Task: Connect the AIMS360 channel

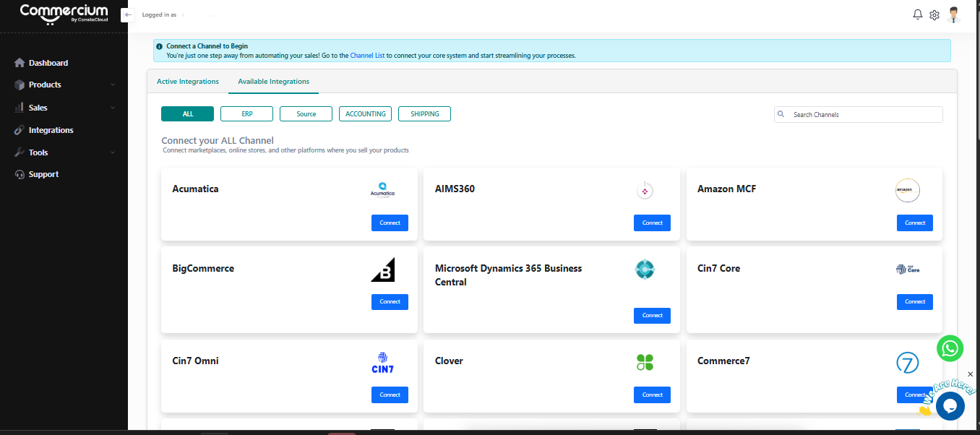Action: coord(653,223)
